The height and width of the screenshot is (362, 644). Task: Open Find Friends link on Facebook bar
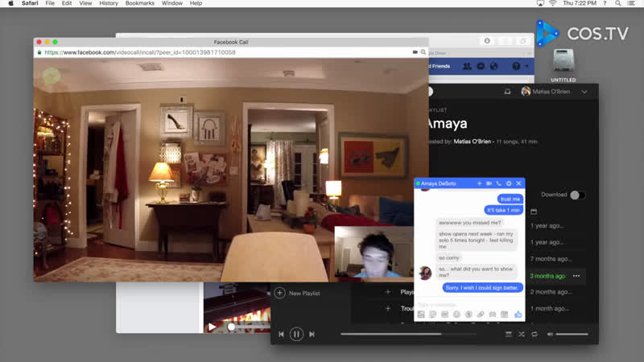(x=440, y=66)
